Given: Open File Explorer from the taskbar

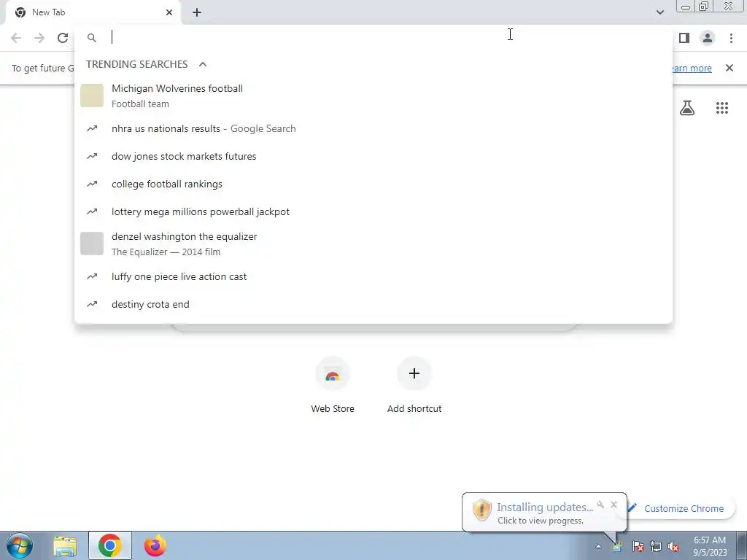Looking at the screenshot, I should (x=65, y=546).
